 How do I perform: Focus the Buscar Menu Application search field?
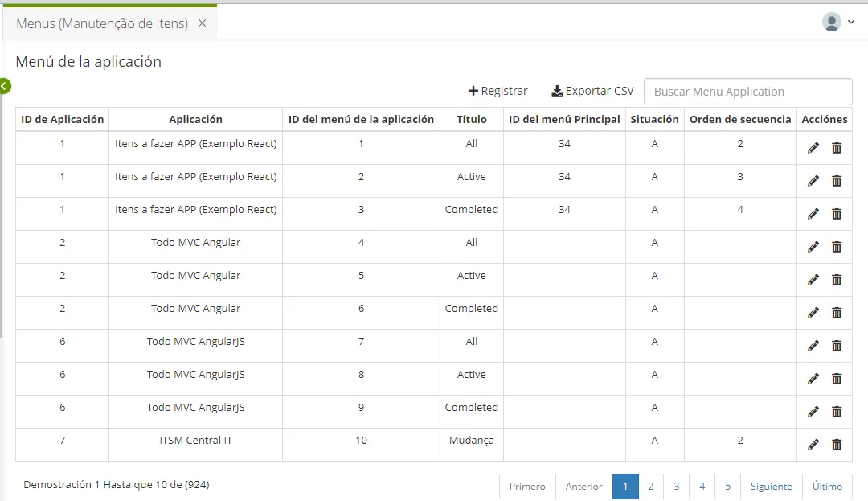[x=748, y=92]
